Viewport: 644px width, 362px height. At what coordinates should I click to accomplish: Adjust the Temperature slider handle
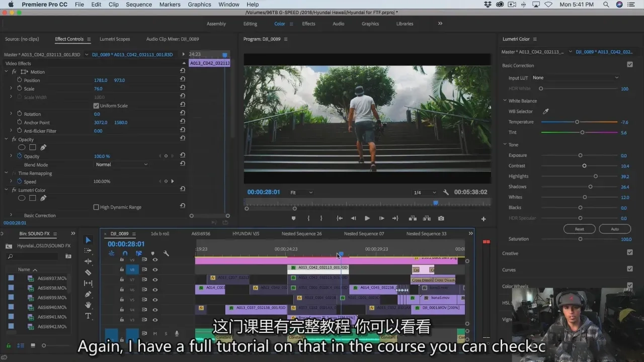[577, 122]
